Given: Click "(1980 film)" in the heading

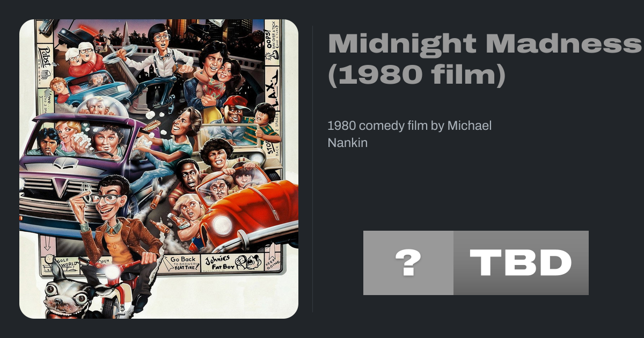Looking at the screenshot, I should 417,76.
